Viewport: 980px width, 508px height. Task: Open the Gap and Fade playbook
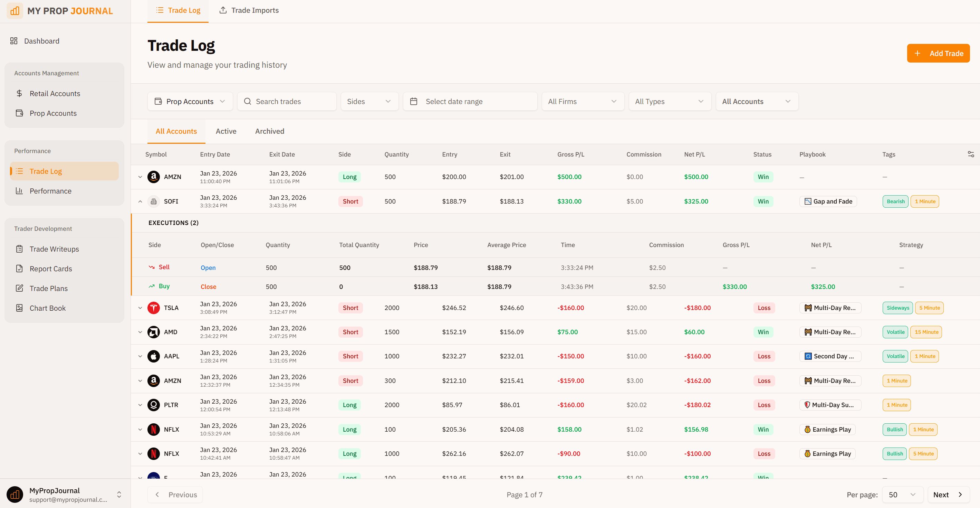pyautogui.click(x=828, y=201)
